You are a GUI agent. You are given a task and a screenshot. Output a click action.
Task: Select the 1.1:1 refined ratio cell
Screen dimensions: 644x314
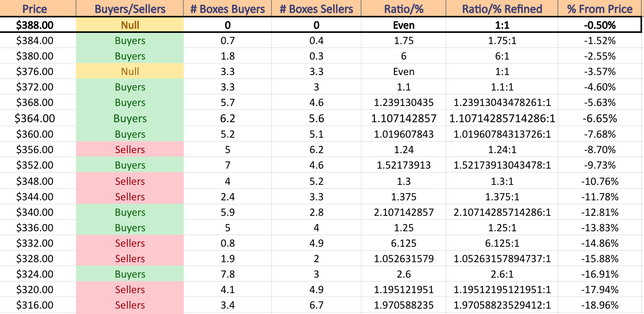(x=502, y=87)
